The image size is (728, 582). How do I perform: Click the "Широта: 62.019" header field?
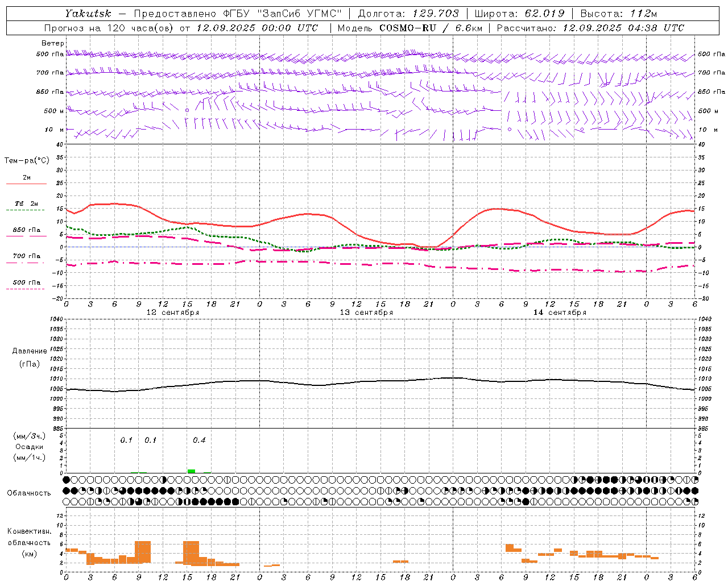[519, 14]
